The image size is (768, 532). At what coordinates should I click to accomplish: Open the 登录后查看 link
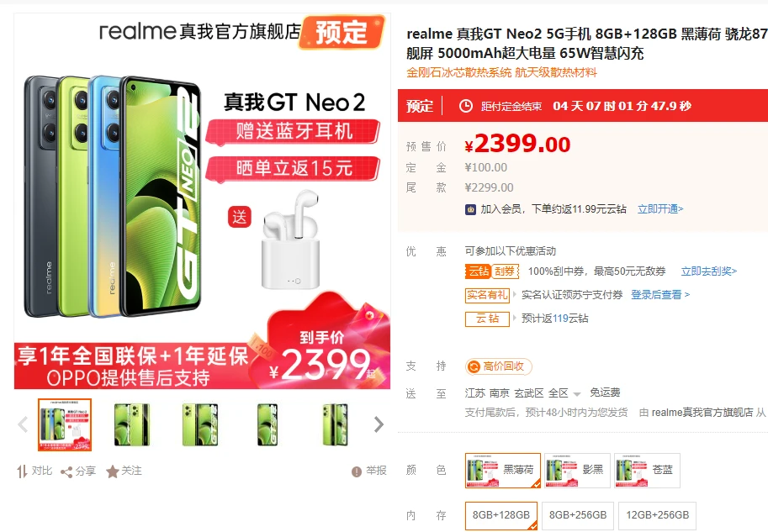tap(660, 295)
